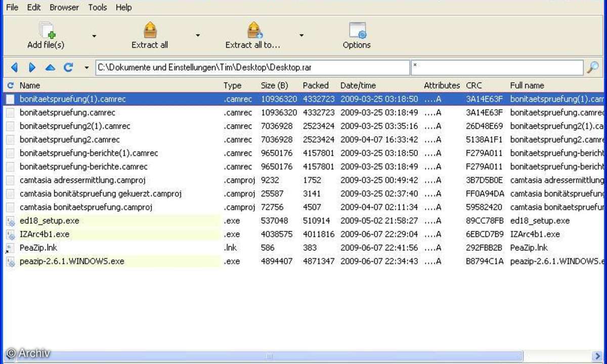Image resolution: width=607 pixels, height=364 pixels.
Task: Click date 2009-06-07 22:41:56
Action: pyautogui.click(x=379, y=248)
